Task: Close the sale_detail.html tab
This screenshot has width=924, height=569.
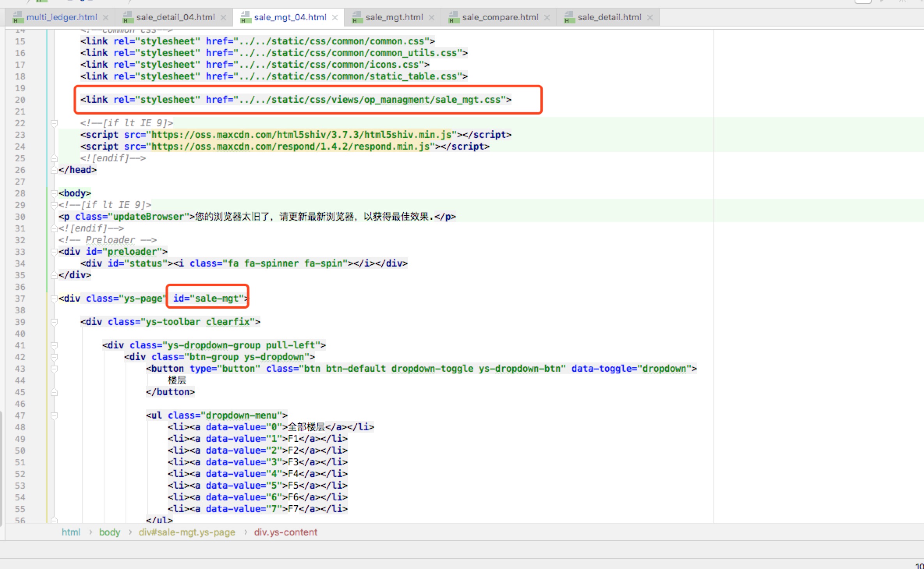Action: tap(650, 18)
